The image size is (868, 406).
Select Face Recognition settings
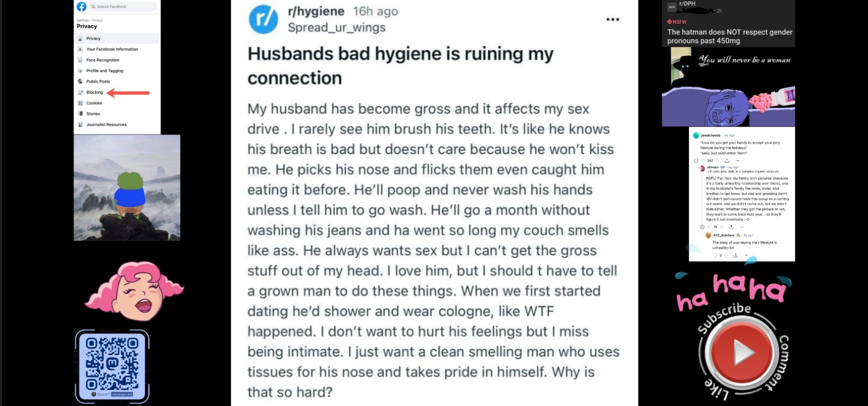point(103,60)
